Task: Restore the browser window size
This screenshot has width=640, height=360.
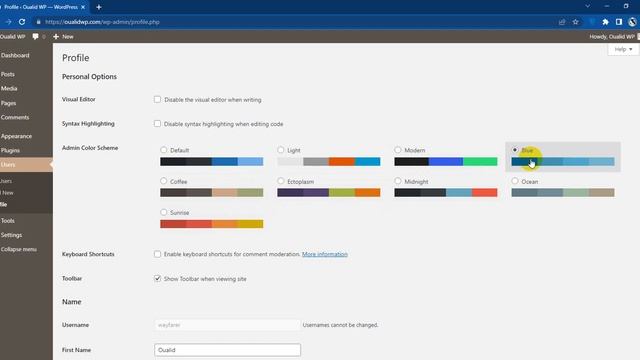Action: click(x=626, y=6)
